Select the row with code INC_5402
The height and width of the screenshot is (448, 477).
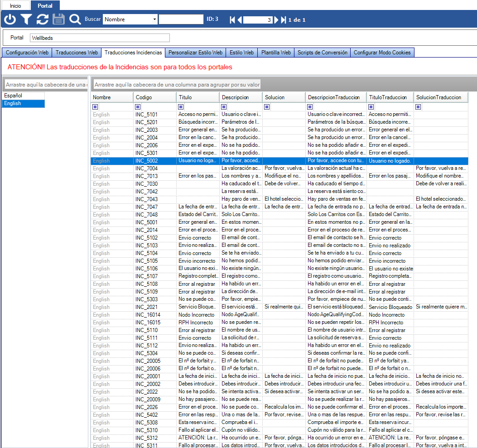click(x=279, y=415)
